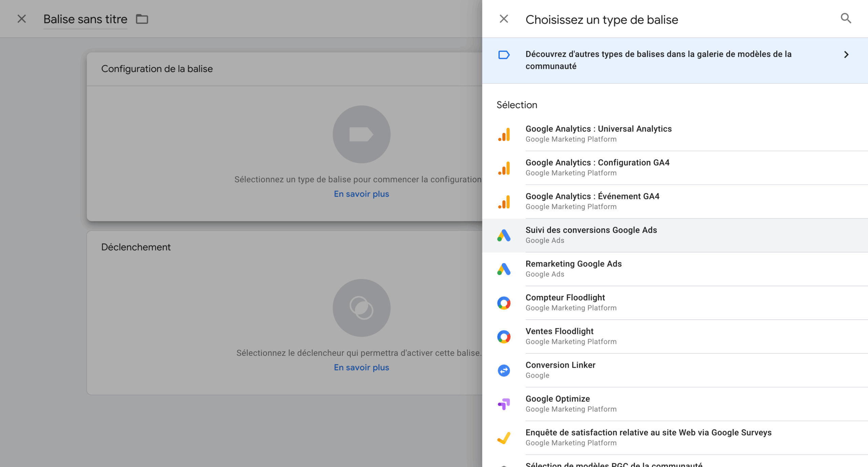Click En savoir plus under Déclenchement
The height and width of the screenshot is (467, 868).
[x=361, y=368]
